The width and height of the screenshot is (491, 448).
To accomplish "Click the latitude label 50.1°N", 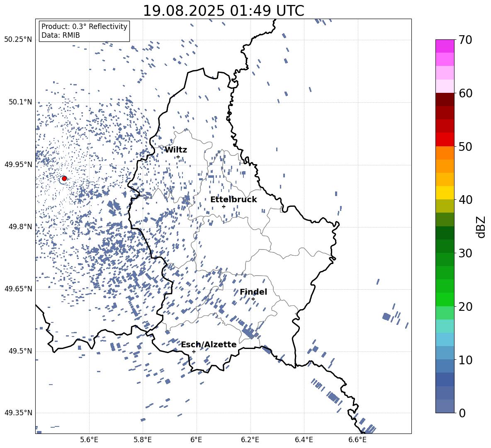I will (x=20, y=102).
